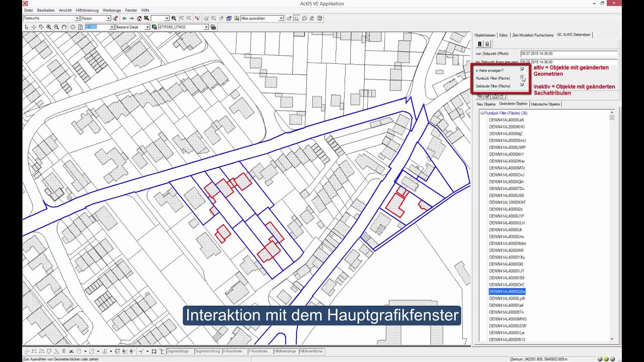The image size is (644, 362).
Task: Click the red delete X drawing tool
Action: click(72, 351)
